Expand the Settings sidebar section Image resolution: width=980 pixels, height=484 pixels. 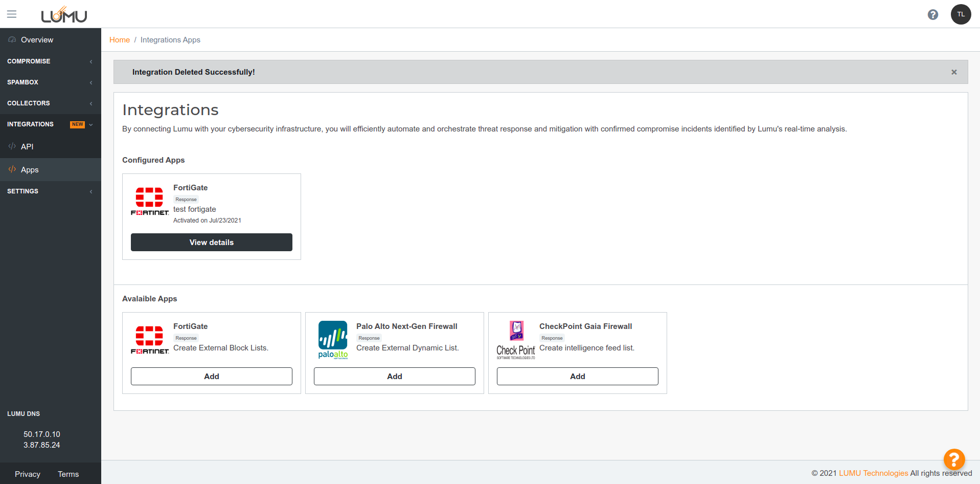[x=50, y=191]
